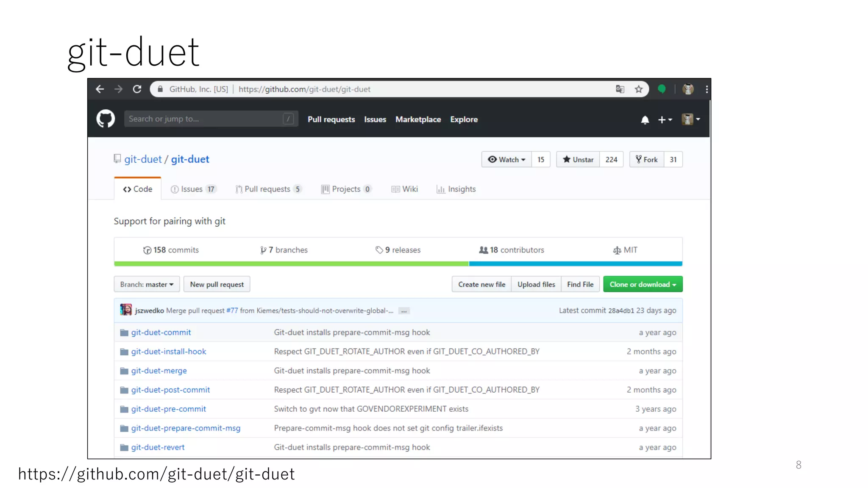868x488 pixels.
Task: Open Pull requests in top navigation
Action: tap(331, 119)
